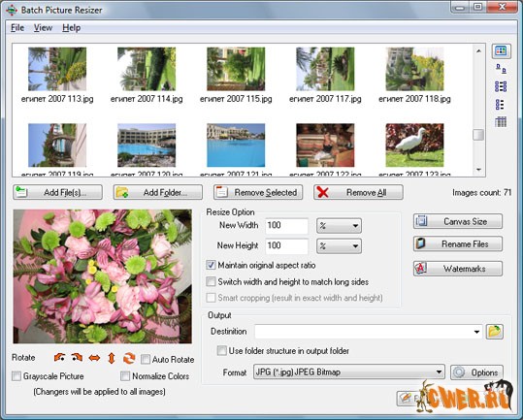Switch to details table view icon
523x420 pixels.
501,121
